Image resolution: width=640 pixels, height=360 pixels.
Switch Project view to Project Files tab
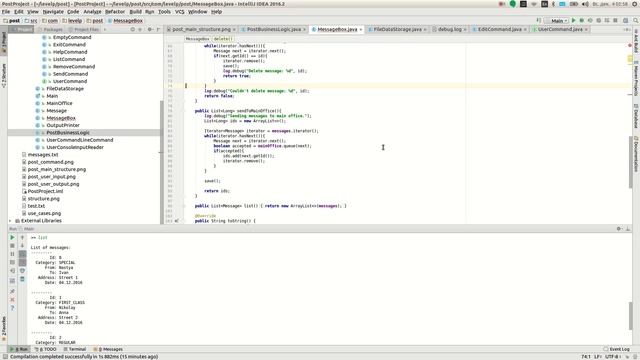pos(84,29)
